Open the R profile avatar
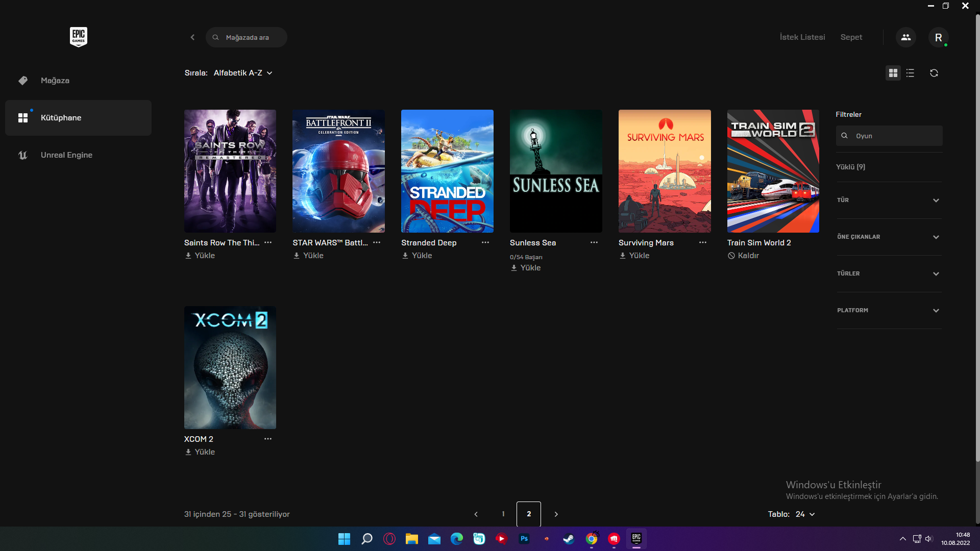 pos(938,37)
